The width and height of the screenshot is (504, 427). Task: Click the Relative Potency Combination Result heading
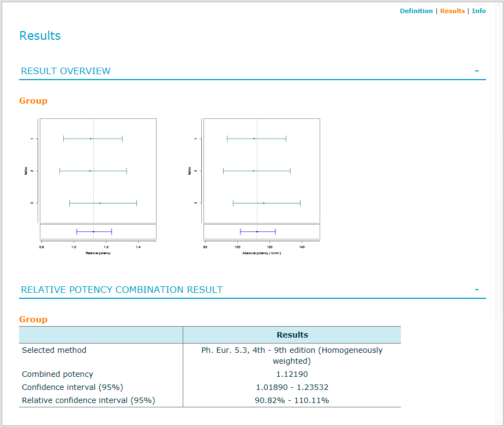click(122, 290)
